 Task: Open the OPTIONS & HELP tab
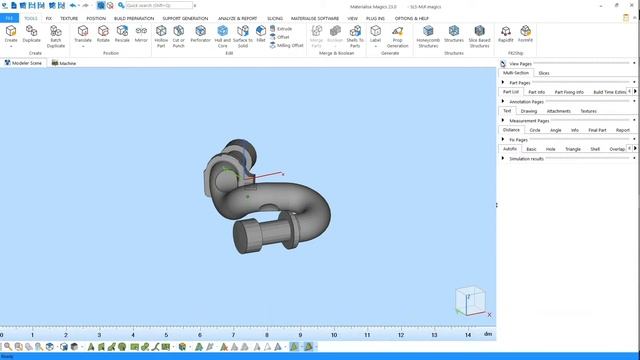(411, 18)
